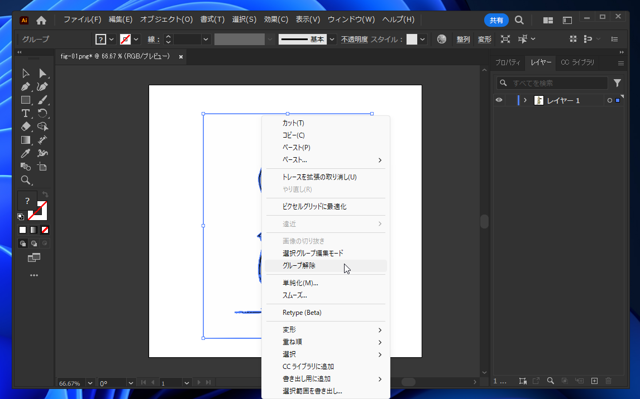
Task: Select the Rectangle tool
Action: click(x=26, y=100)
